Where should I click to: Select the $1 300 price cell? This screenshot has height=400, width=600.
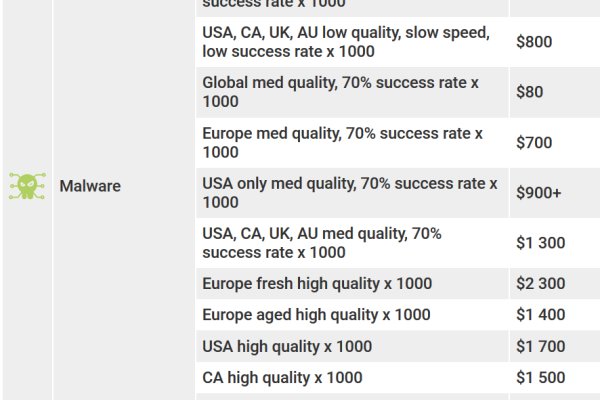click(x=541, y=242)
